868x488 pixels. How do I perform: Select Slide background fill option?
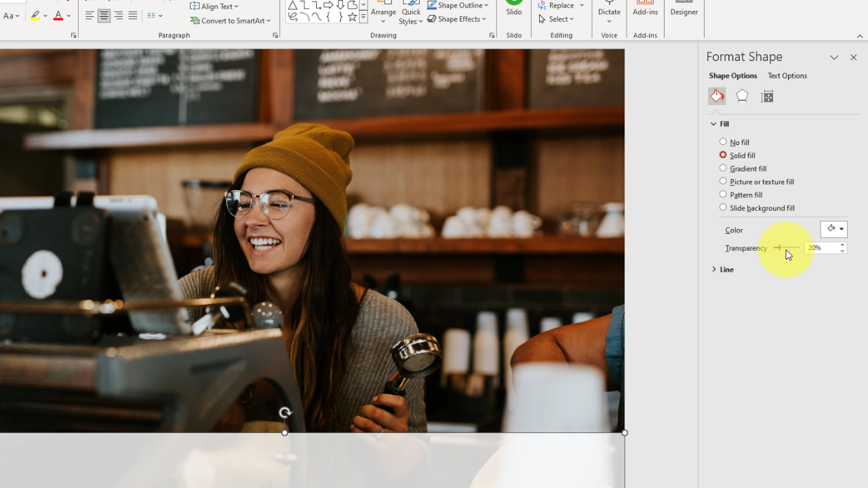click(757, 208)
